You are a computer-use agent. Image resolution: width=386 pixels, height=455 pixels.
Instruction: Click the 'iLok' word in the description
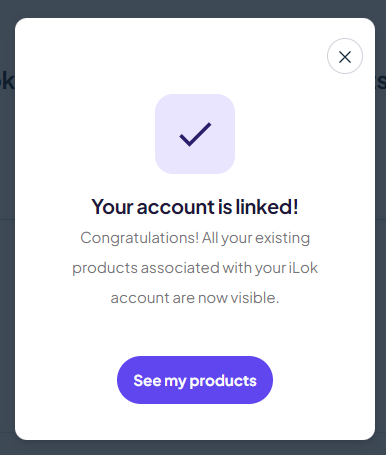(303, 268)
